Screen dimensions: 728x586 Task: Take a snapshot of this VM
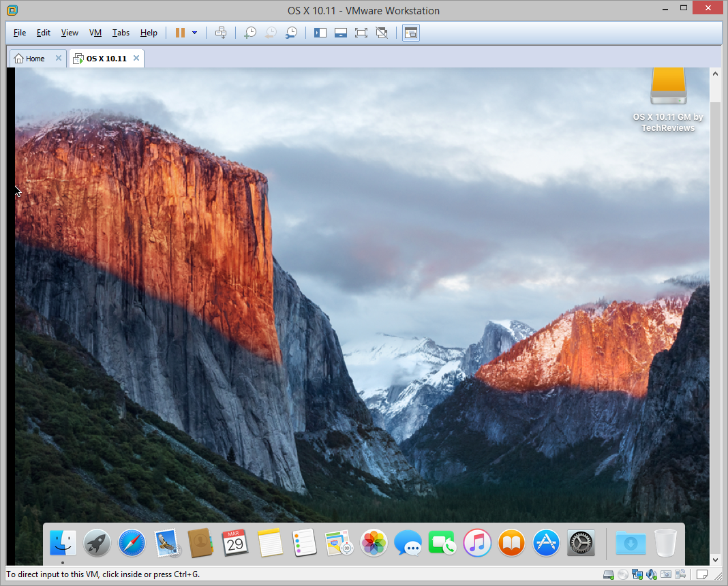pyautogui.click(x=250, y=33)
